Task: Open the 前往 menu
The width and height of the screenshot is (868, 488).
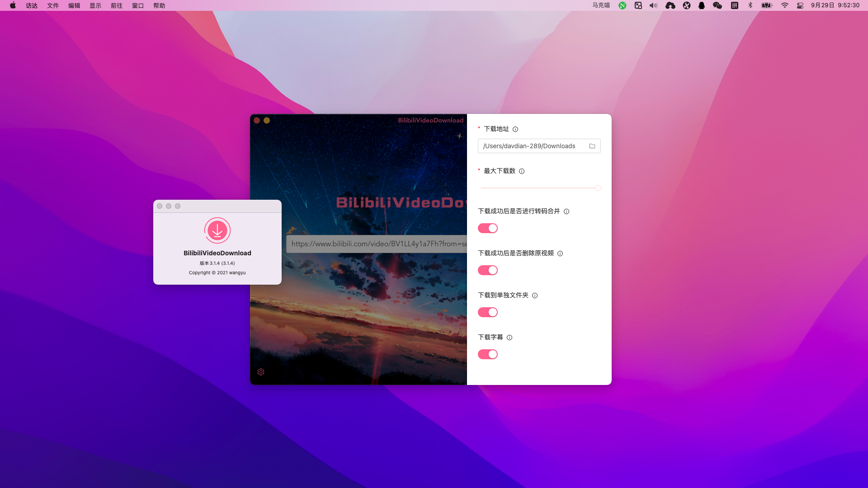Action: 117,5
